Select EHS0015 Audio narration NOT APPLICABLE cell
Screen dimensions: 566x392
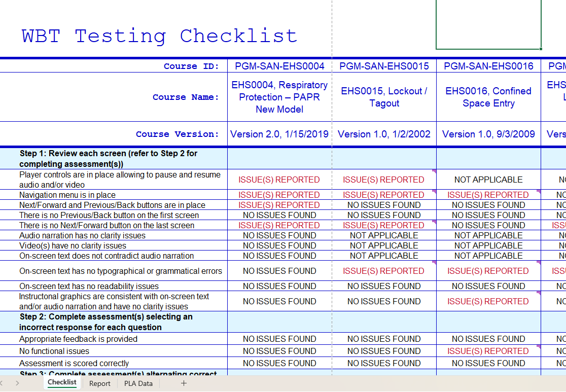point(384,235)
